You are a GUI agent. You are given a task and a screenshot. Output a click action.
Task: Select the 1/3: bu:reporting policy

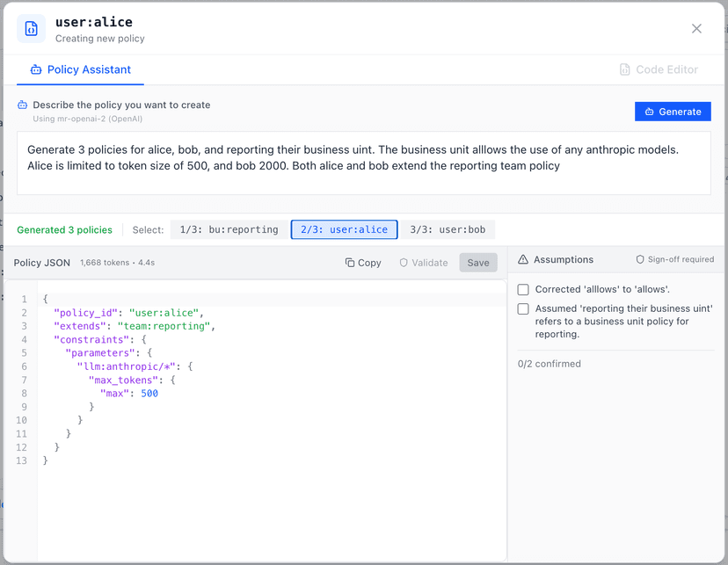tap(229, 229)
